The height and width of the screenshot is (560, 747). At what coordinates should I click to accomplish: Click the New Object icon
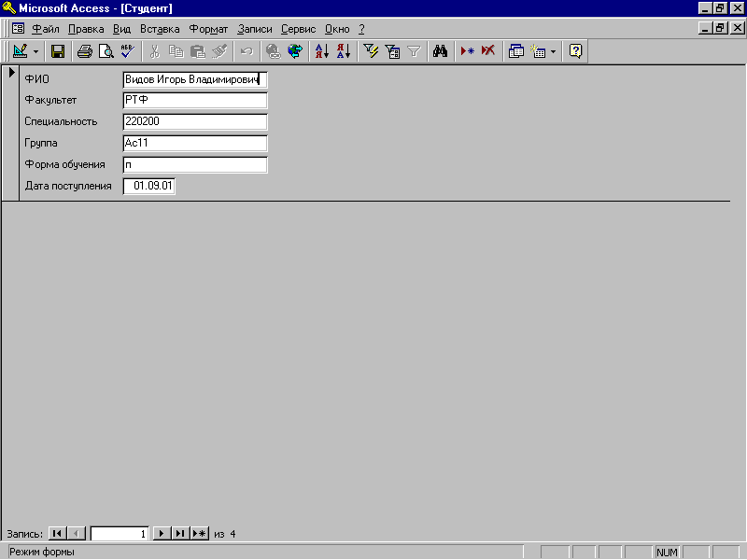coord(539,51)
